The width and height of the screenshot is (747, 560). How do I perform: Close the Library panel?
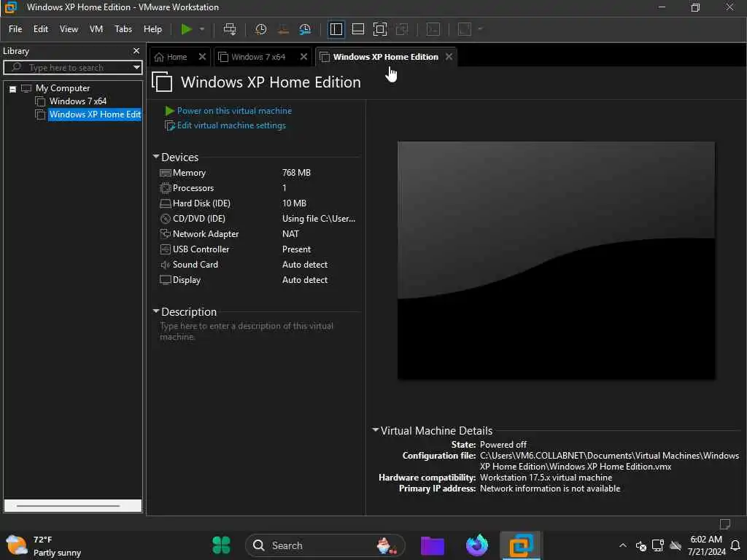(x=136, y=50)
